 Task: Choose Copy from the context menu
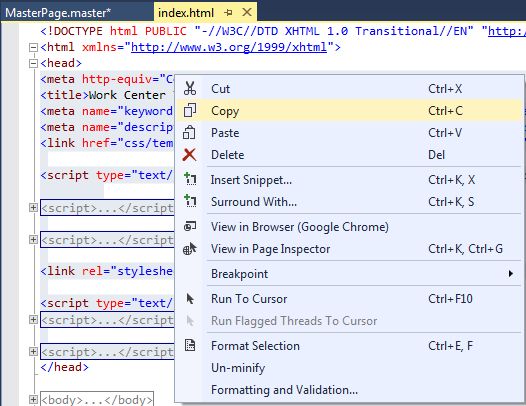coord(349,110)
